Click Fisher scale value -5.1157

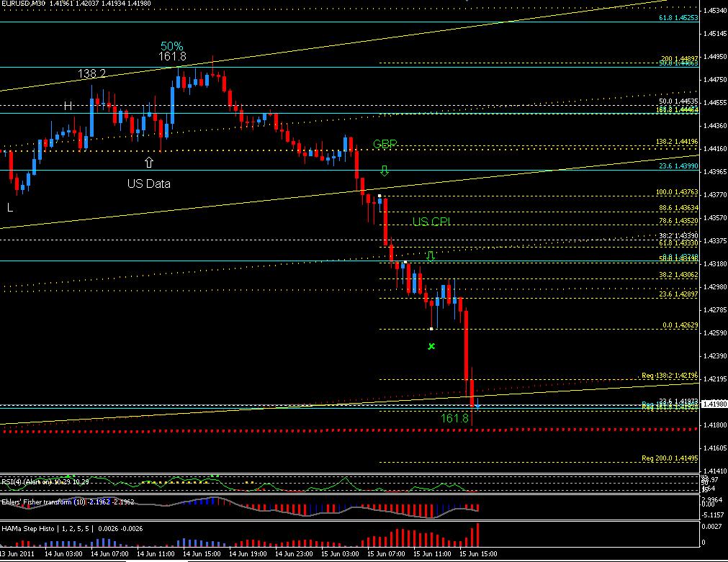(713, 515)
